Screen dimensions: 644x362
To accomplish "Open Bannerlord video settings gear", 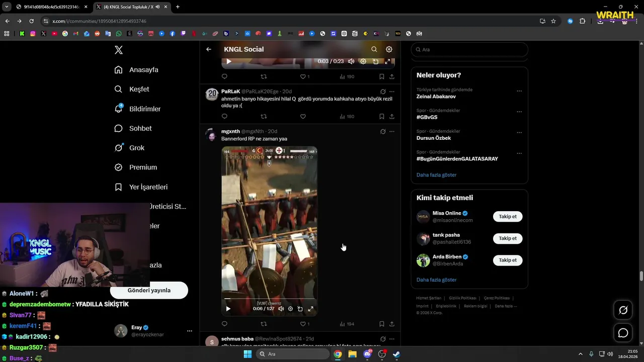I will click(290, 309).
